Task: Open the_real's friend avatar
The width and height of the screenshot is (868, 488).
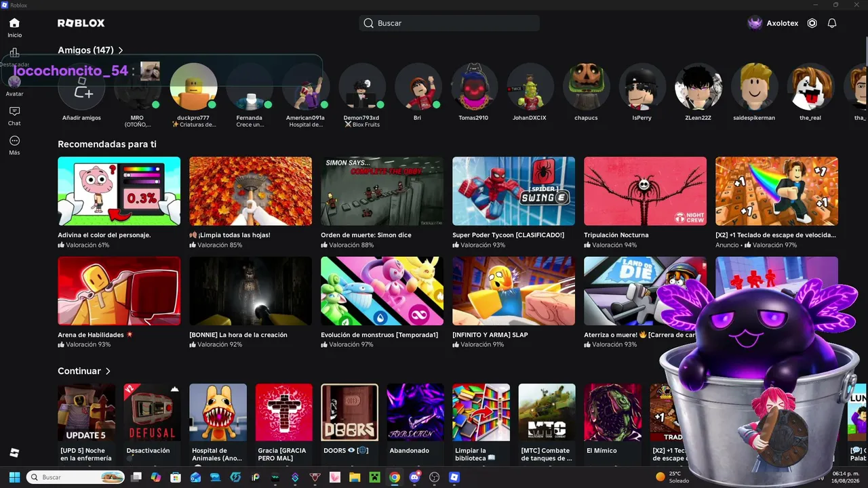Action: (x=810, y=86)
